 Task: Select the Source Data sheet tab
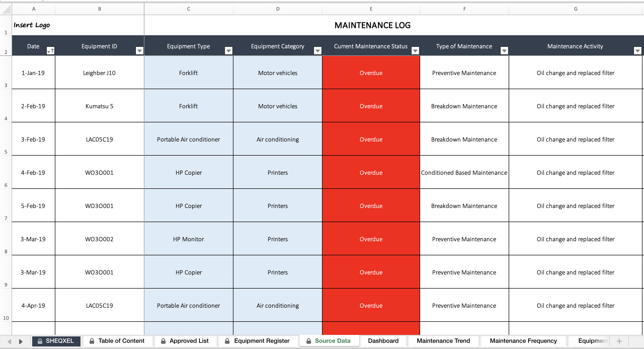click(329, 341)
